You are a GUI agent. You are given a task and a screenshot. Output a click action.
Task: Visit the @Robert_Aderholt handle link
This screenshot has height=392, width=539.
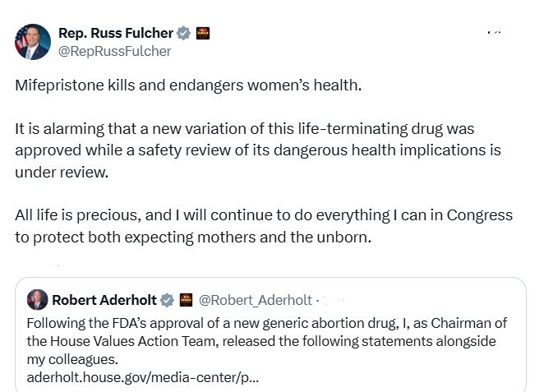[256, 300]
